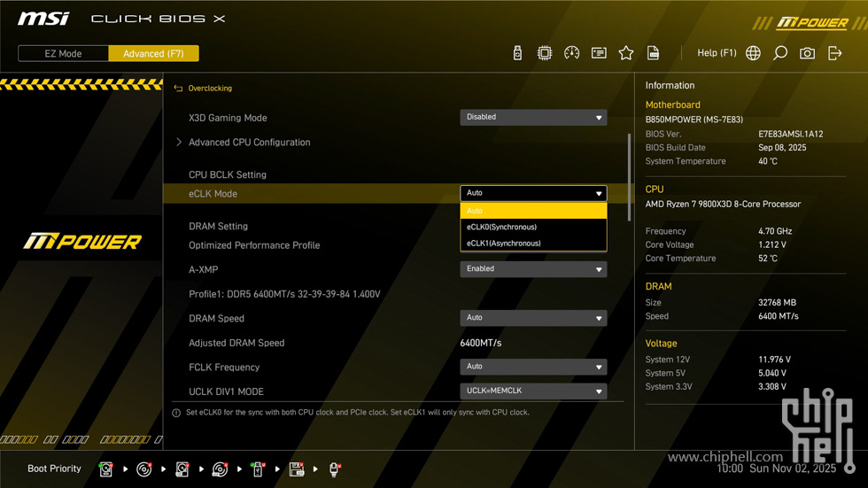Click the settings list vertical scrollbar
Viewport: 868px width, 488px height.
[x=629, y=177]
